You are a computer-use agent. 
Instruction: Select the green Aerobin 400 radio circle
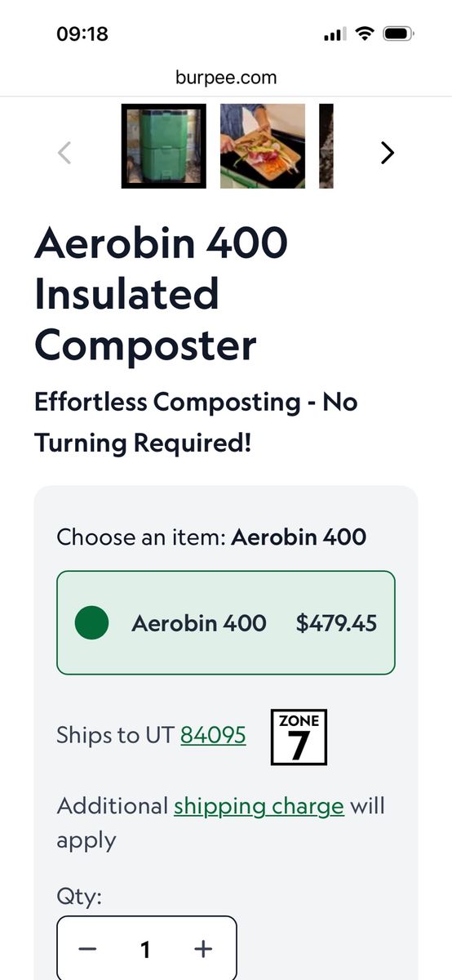click(x=92, y=623)
